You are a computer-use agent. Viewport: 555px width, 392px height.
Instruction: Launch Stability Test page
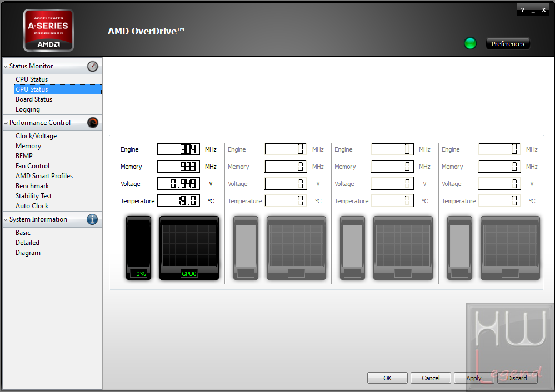(33, 195)
